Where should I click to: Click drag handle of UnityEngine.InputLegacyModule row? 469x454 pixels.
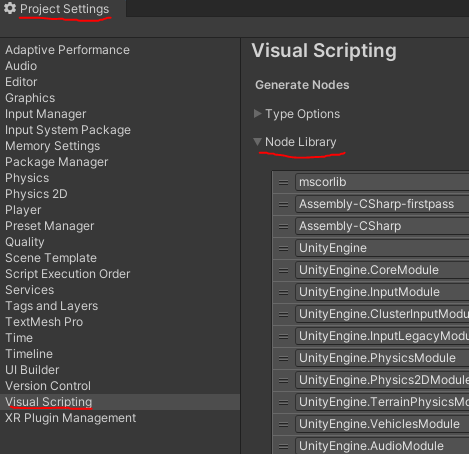(x=283, y=336)
